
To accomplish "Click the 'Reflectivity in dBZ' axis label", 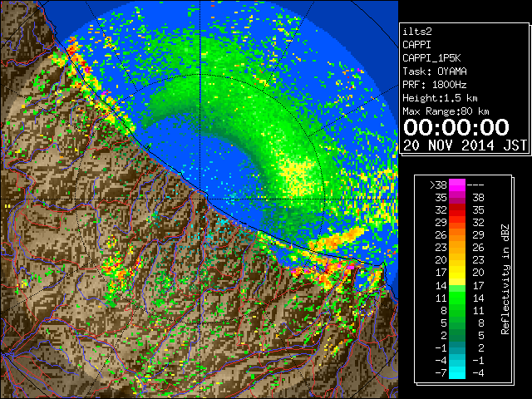I will pyautogui.click(x=505, y=279).
